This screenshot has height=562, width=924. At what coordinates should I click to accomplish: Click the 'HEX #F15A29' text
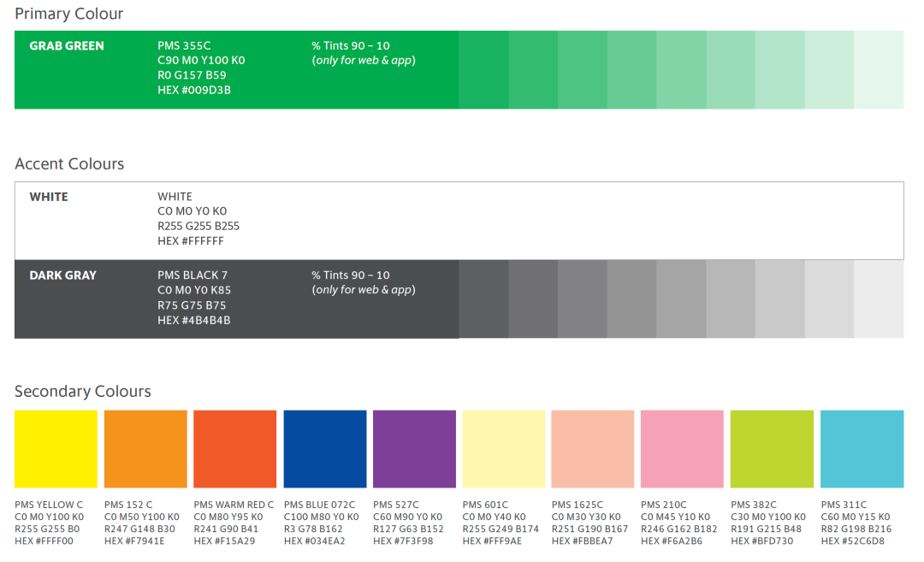(x=224, y=541)
